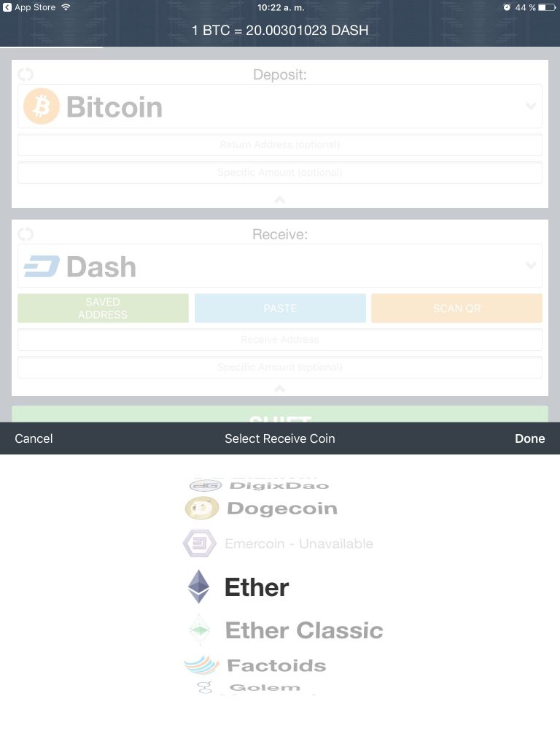Return to App Store via the back arrow

[x=7, y=7]
